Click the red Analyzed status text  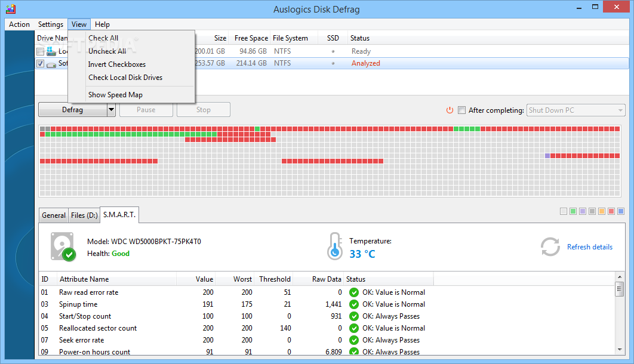pyautogui.click(x=365, y=63)
